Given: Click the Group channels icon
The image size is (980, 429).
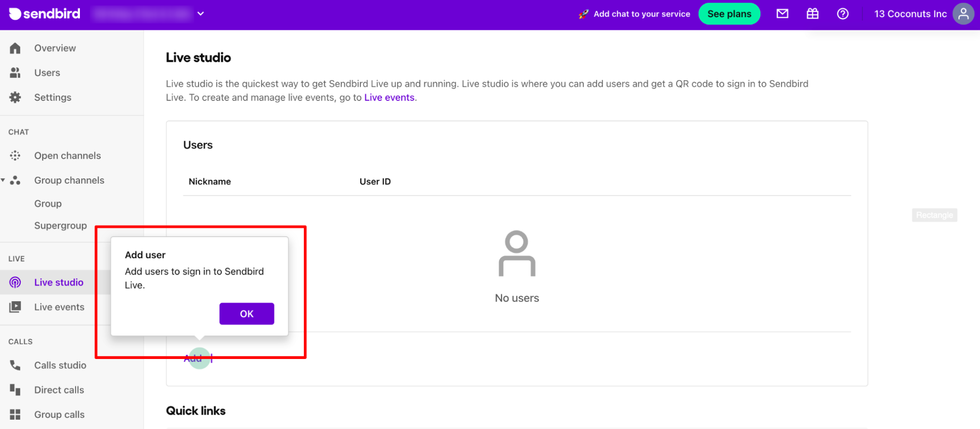Looking at the screenshot, I should 15,180.
